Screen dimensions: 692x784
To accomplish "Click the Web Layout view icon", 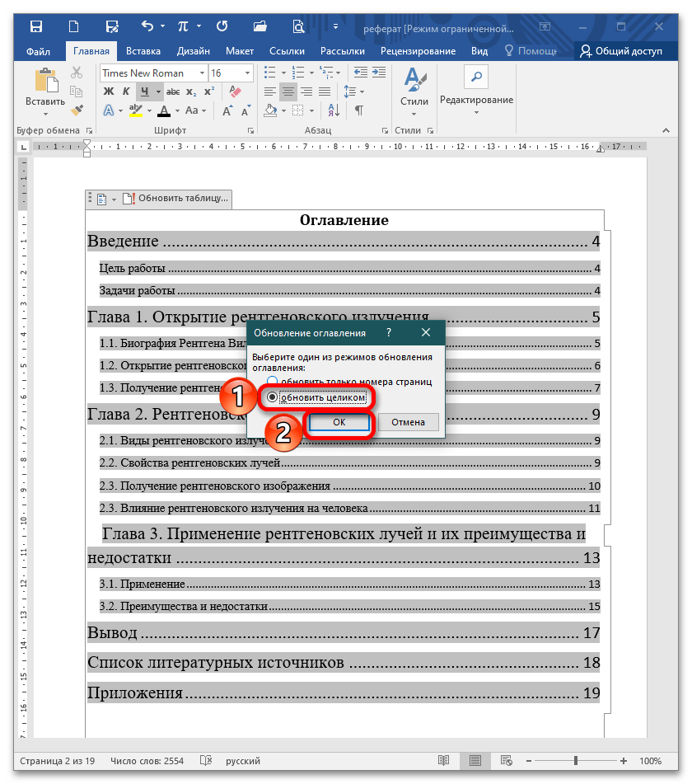I will click(503, 760).
